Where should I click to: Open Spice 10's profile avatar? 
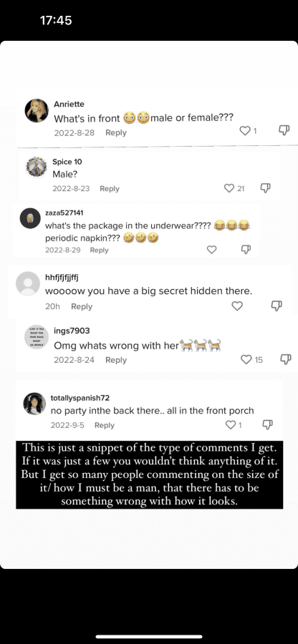(x=36, y=167)
